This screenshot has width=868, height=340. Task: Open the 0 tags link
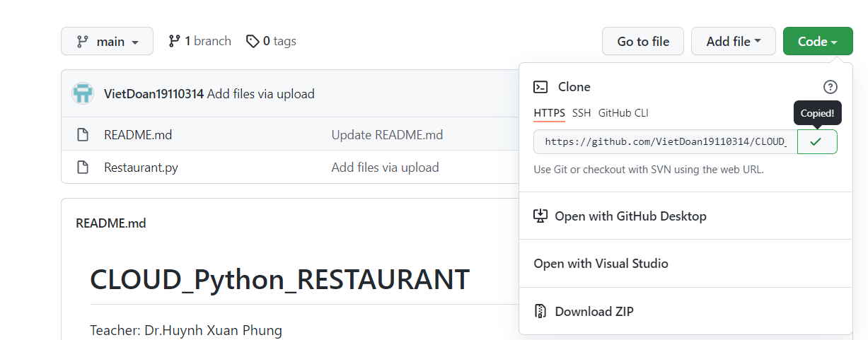click(271, 42)
